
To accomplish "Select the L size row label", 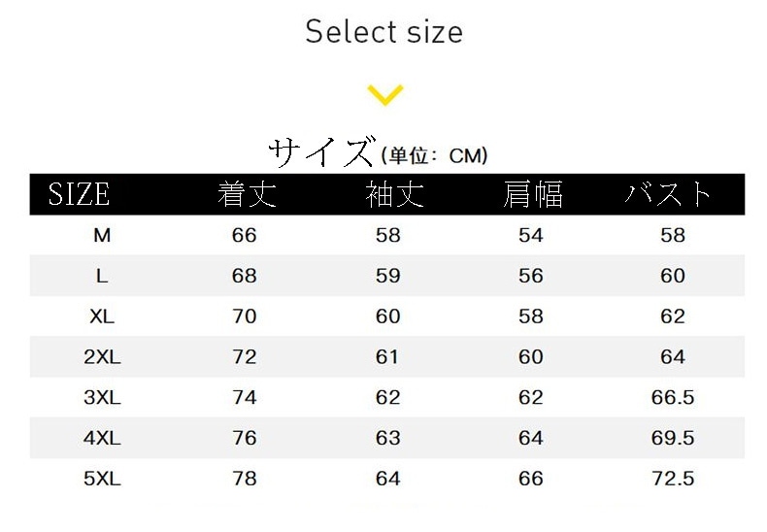I will (102, 276).
